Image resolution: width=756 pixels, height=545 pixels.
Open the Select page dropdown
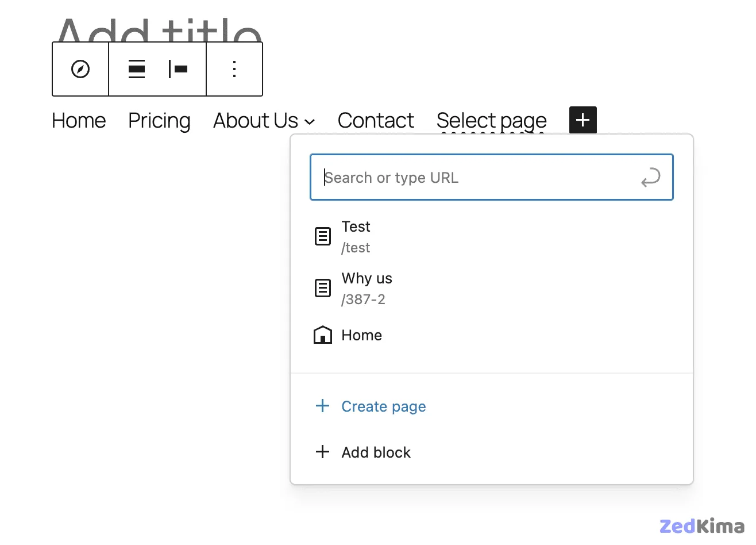point(491,121)
